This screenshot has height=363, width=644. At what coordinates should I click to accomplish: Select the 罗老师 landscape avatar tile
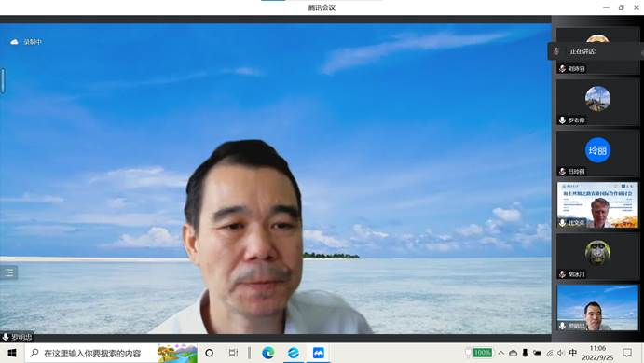click(x=597, y=103)
